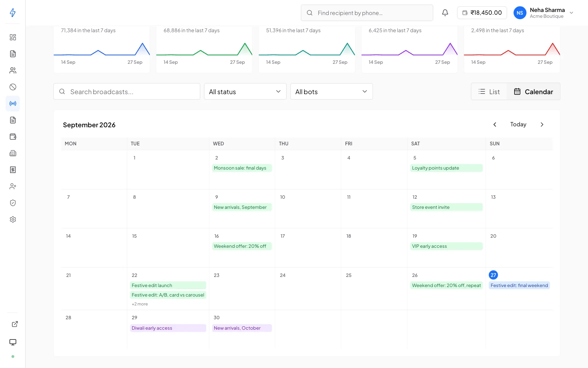This screenshot has height=368, width=588.
Task: Click date 10 in the calendar
Action: 282,197
